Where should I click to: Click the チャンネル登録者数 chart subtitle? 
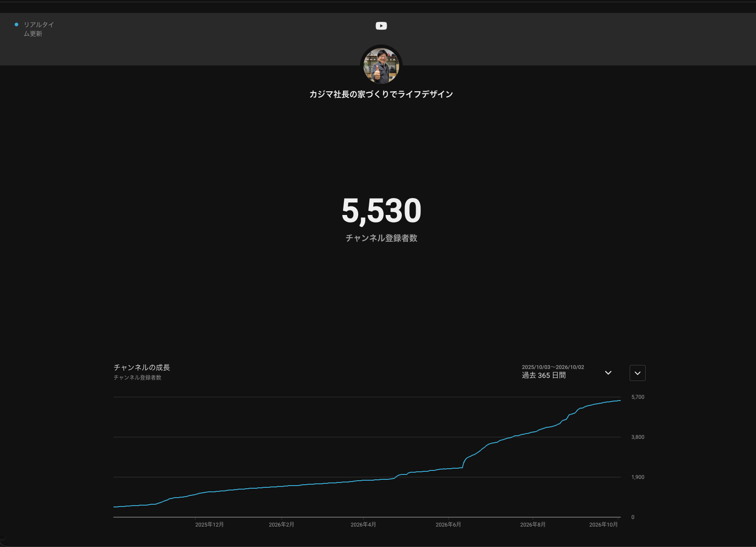pos(137,377)
